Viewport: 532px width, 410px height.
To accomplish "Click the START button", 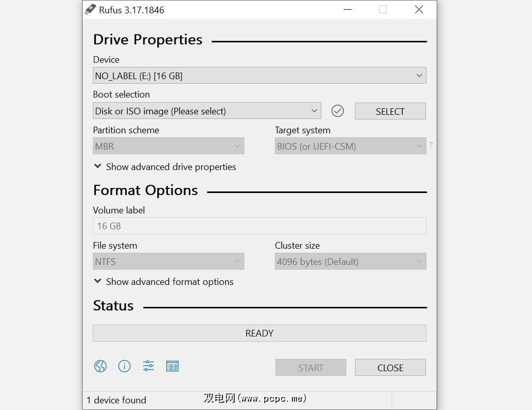I will click(311, 368).
